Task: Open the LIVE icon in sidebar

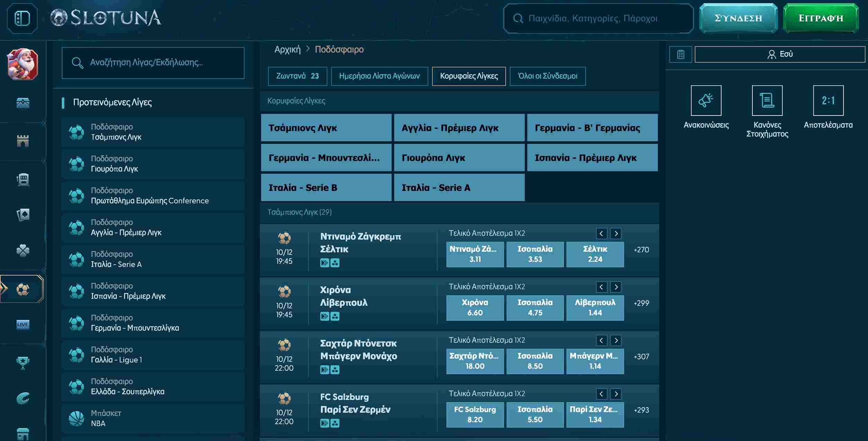Action: (23, 324)
